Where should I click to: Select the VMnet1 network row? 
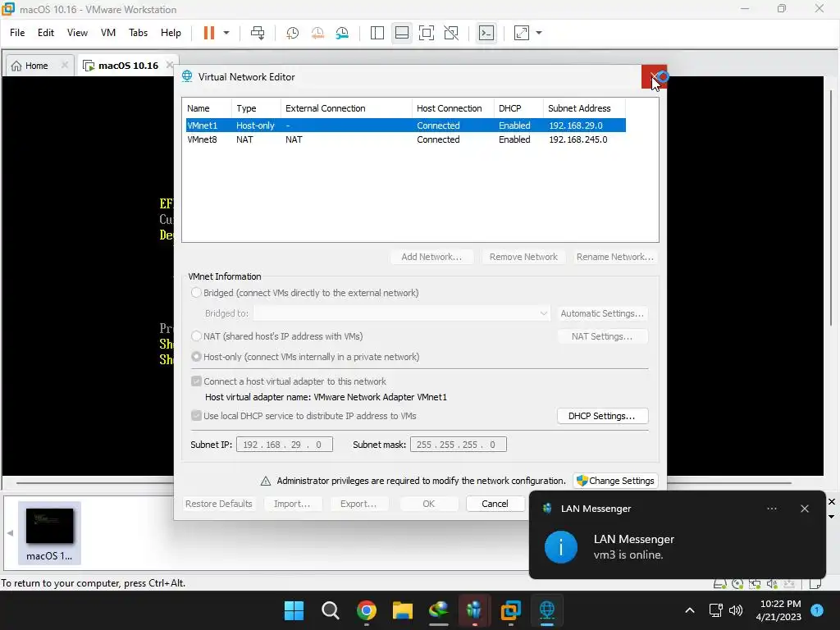(x=405, y=126)
